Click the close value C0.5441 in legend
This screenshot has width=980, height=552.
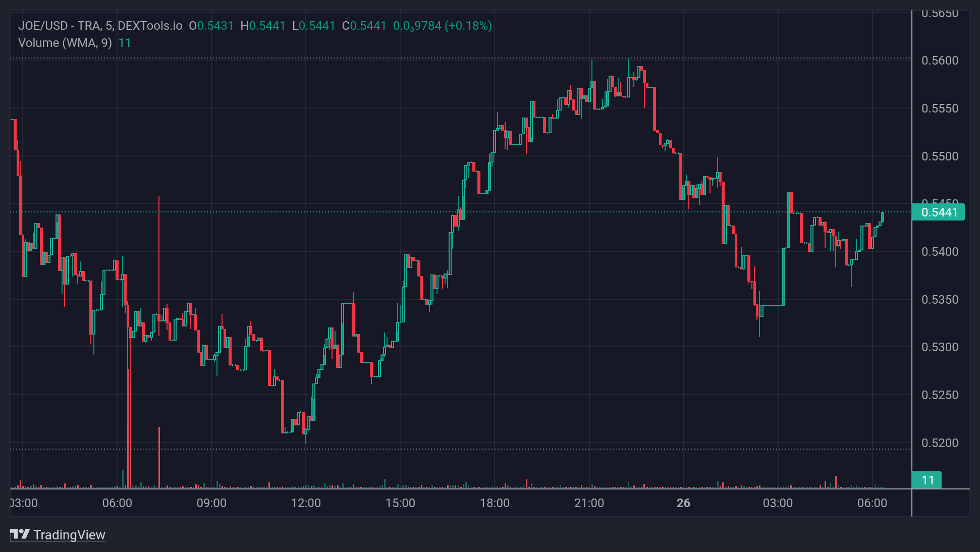point(364,26)
